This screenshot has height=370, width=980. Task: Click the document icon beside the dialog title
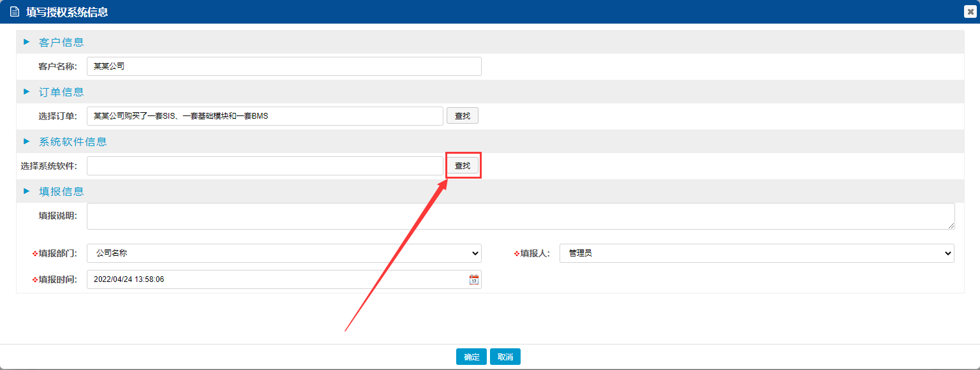click(14, 12)
